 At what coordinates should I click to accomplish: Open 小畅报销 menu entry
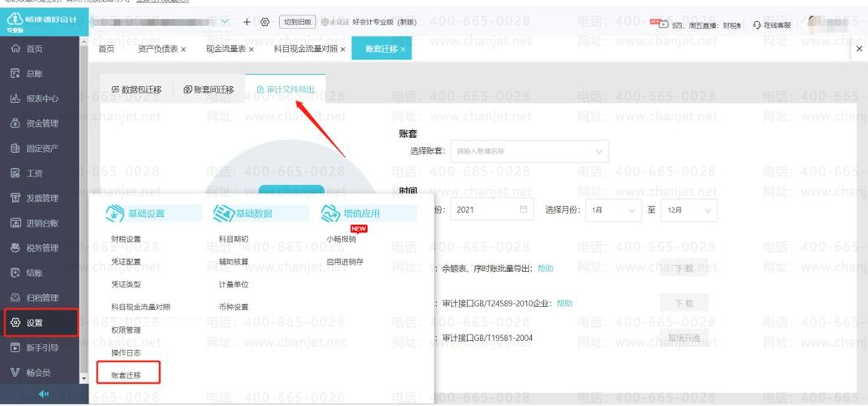click(x=341, y=240)
